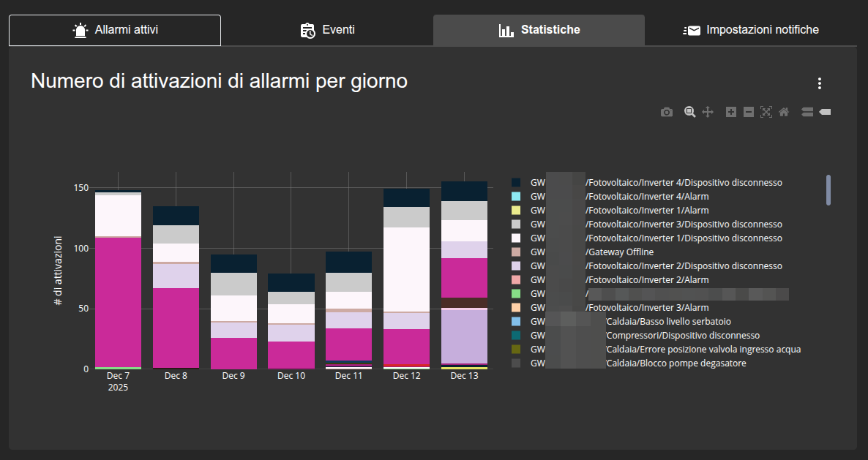Open the three-dot options menu of chart card
868x460 pixels.
[x=820, y=83]
